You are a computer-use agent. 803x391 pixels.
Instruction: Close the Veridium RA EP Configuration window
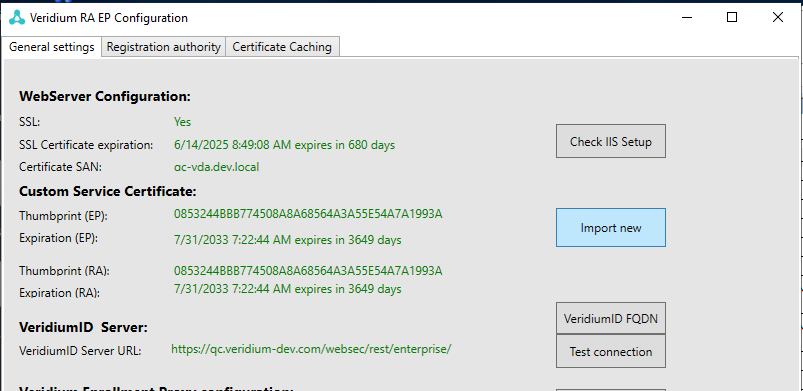[777, 17]
